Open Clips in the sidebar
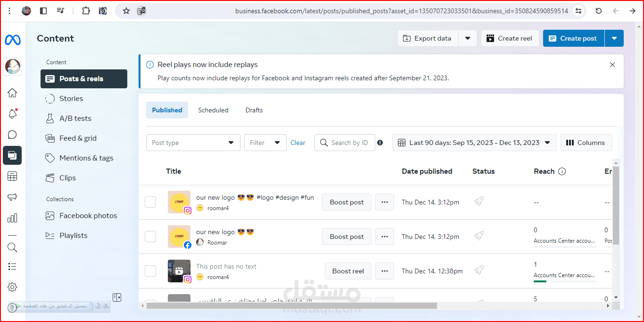 84,178
